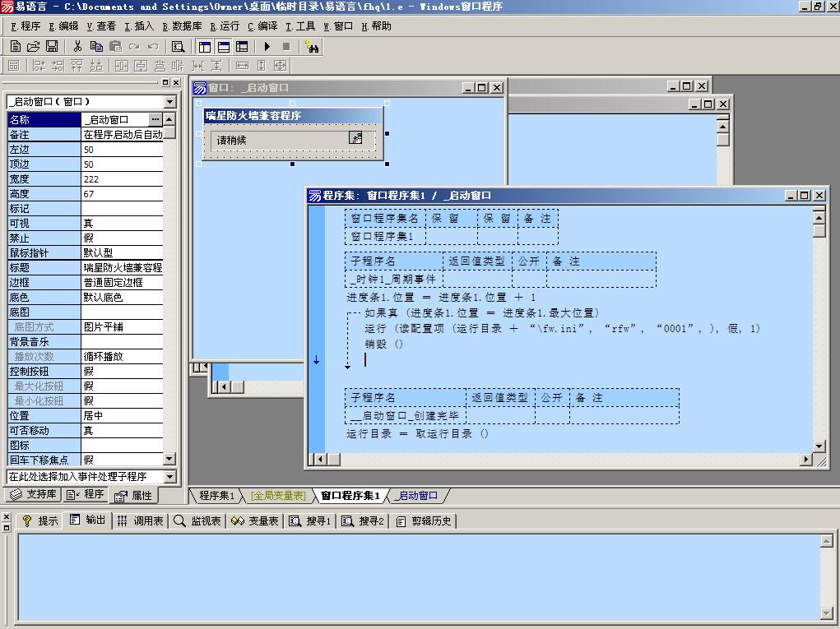
Task: Click the Stop square icon
Action: click(286, 47)
